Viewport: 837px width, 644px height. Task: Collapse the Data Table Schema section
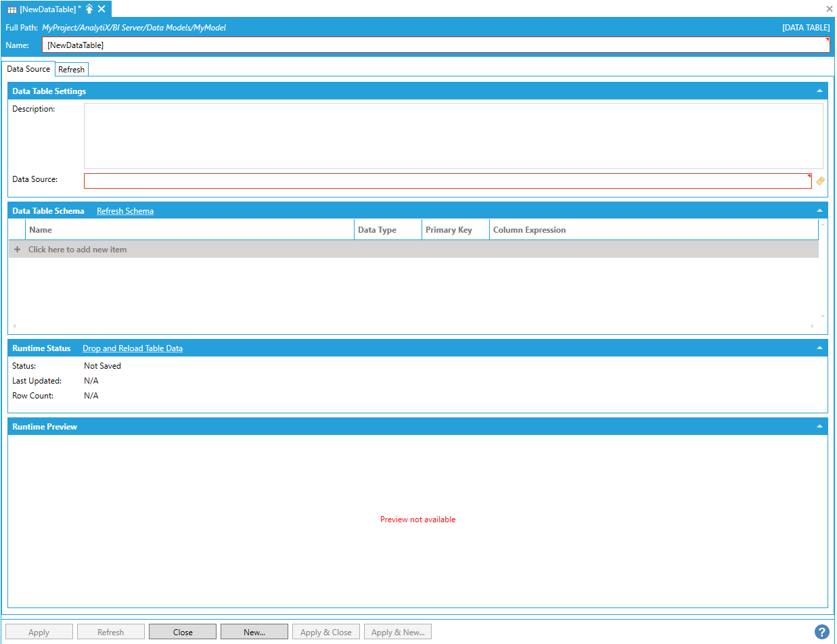tap(819, 210)
